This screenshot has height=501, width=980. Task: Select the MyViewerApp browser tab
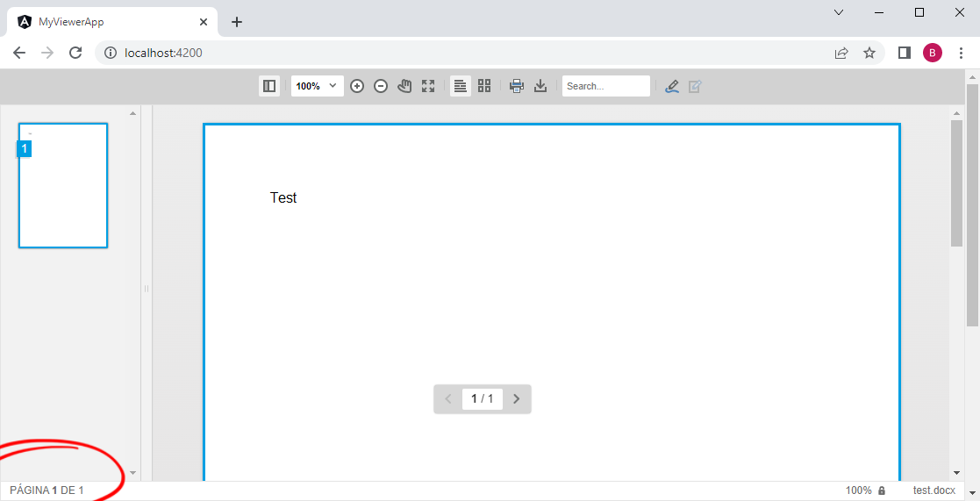[112, 22]
